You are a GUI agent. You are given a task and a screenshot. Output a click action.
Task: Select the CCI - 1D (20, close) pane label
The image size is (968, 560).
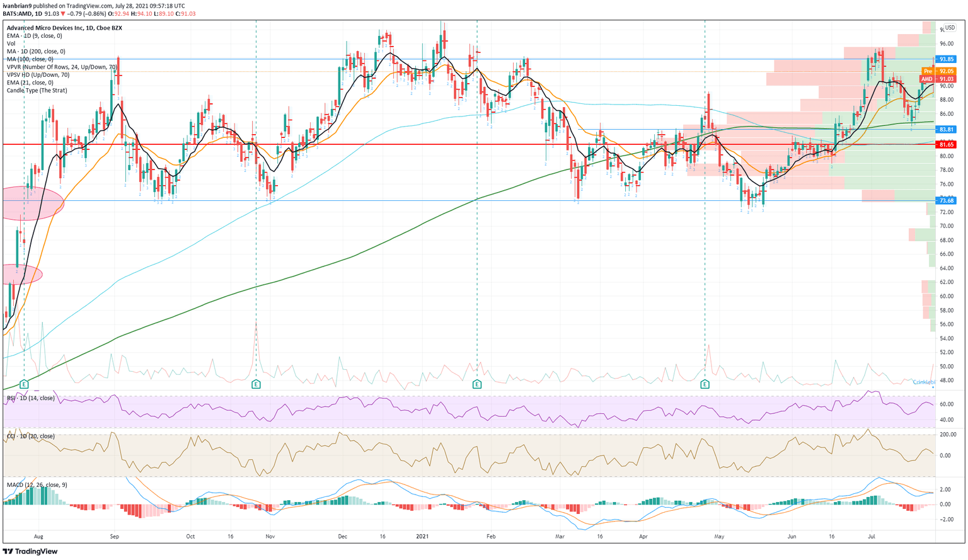[31, 436]
